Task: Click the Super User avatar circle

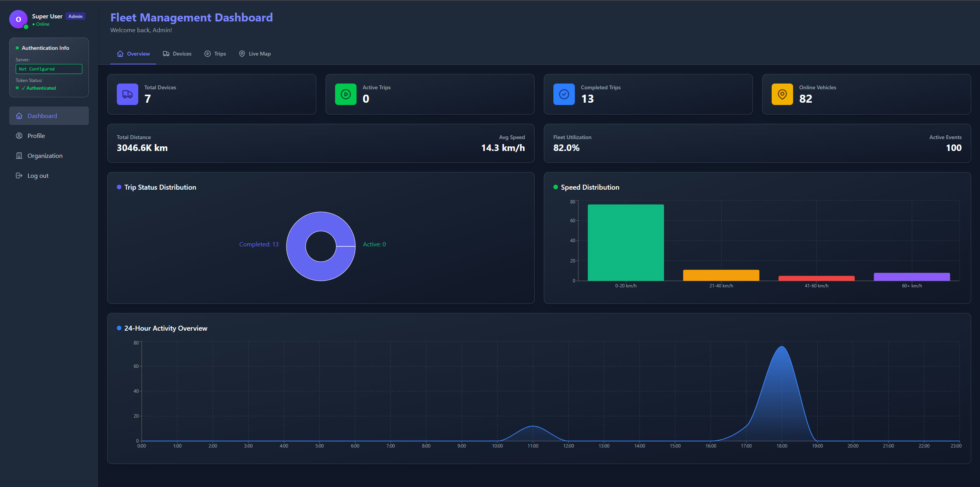Action: (x=18, y=19)
